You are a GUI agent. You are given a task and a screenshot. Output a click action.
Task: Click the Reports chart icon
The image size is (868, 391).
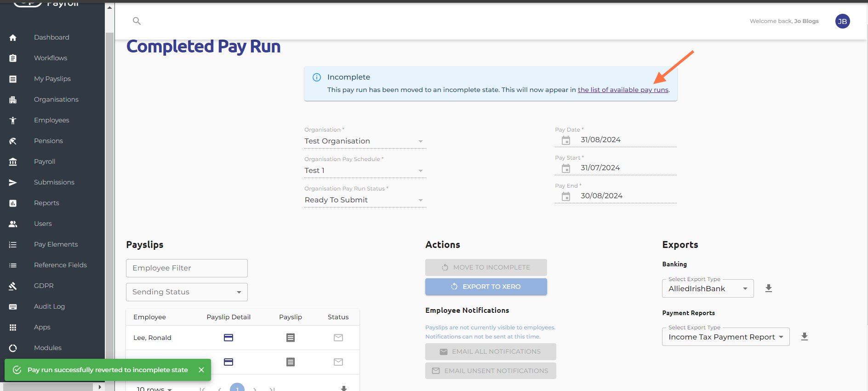[13, 203]
